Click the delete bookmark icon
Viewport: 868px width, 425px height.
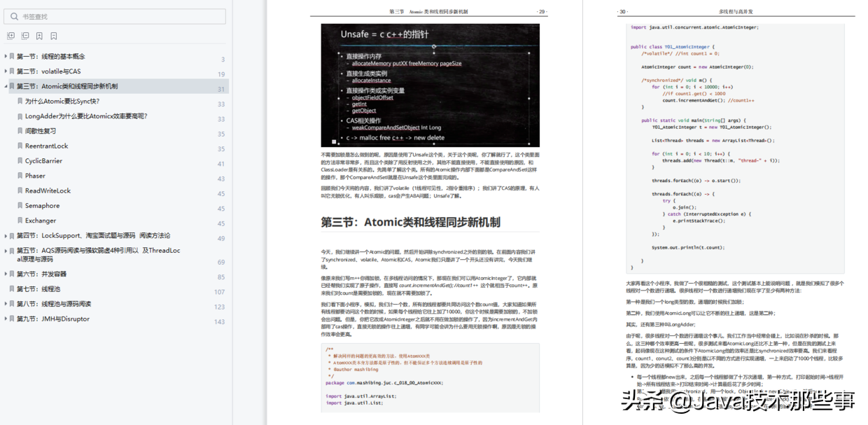[54, 36]
